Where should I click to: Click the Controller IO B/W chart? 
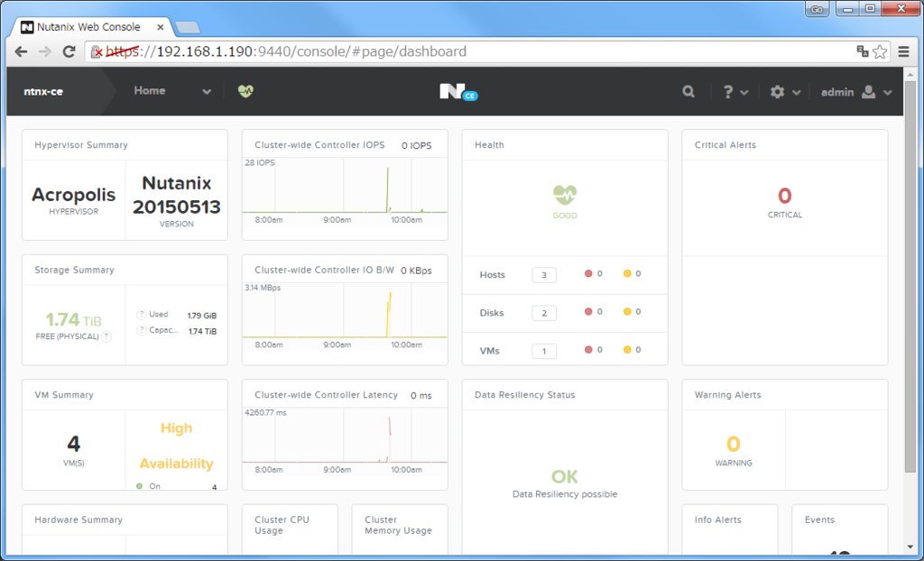coord(345,317)
